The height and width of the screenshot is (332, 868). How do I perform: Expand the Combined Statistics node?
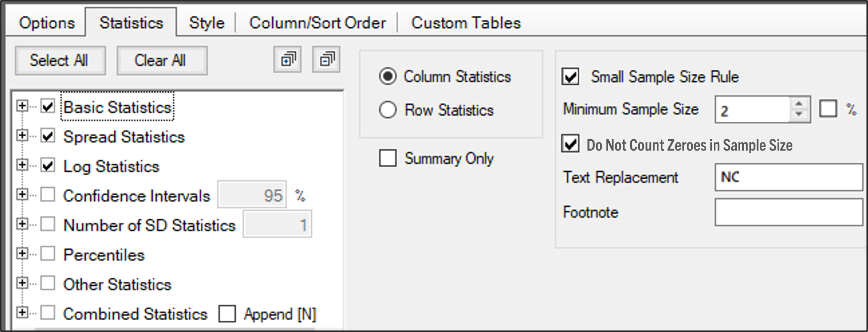tap(22, 312)
